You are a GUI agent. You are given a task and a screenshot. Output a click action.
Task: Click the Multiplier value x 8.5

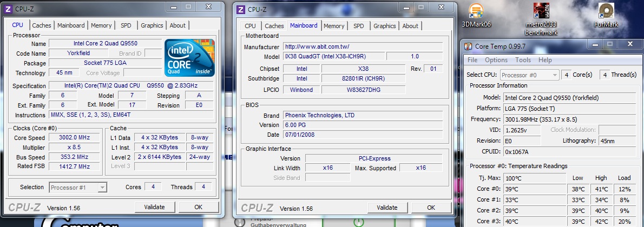[x=74, y=148]
